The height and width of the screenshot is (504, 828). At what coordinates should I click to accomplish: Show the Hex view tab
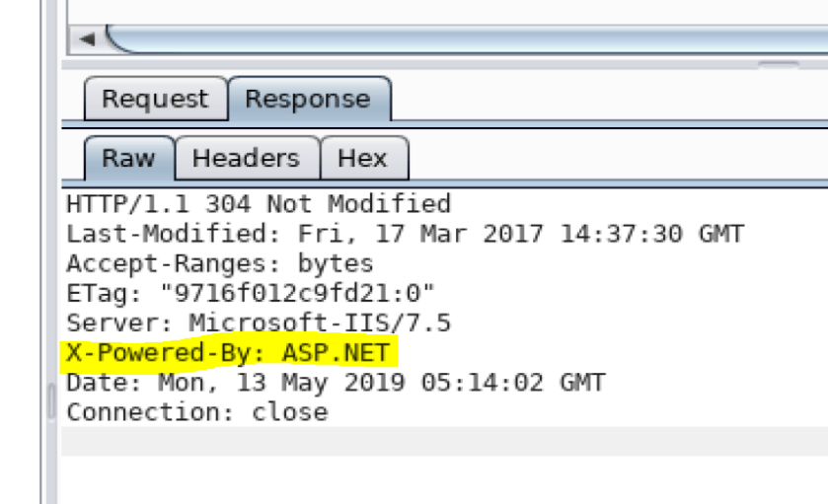coord(362,159)
